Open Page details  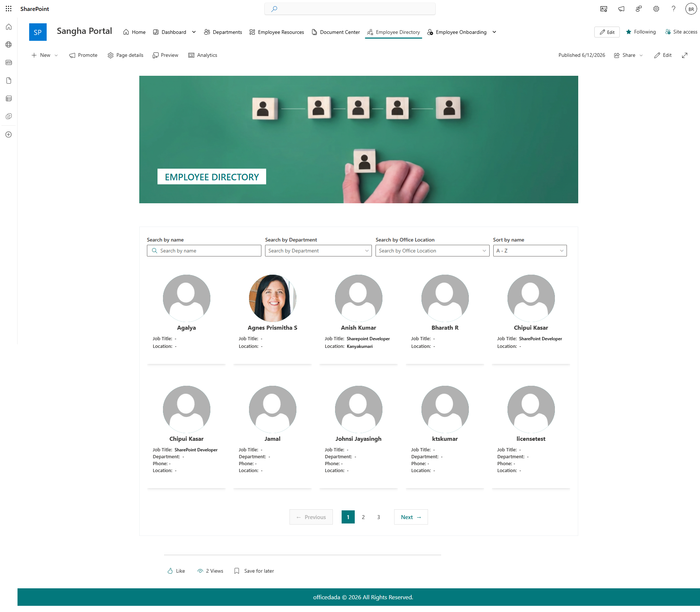coord(125,55)
